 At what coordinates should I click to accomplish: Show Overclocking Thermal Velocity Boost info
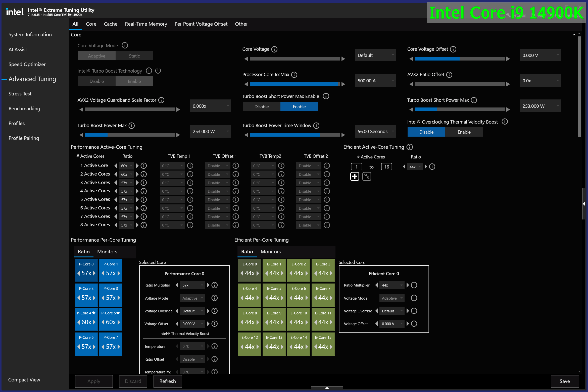(x=505, y=122)
